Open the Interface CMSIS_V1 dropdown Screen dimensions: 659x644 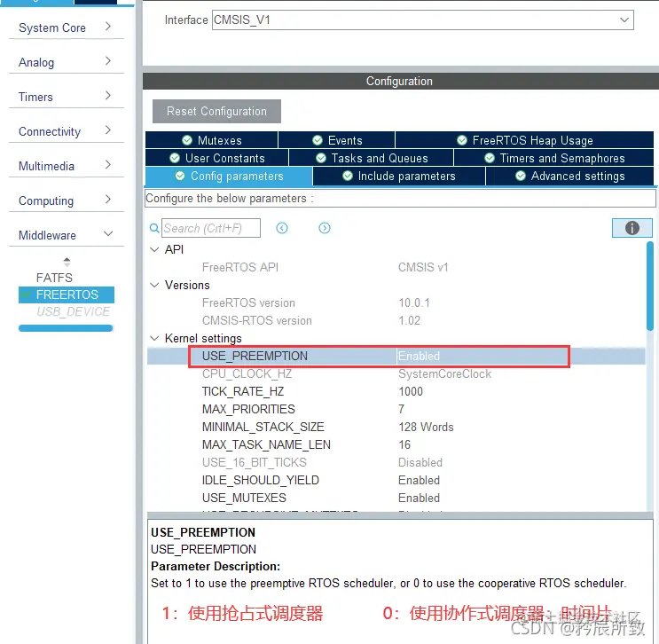(423, 20)
